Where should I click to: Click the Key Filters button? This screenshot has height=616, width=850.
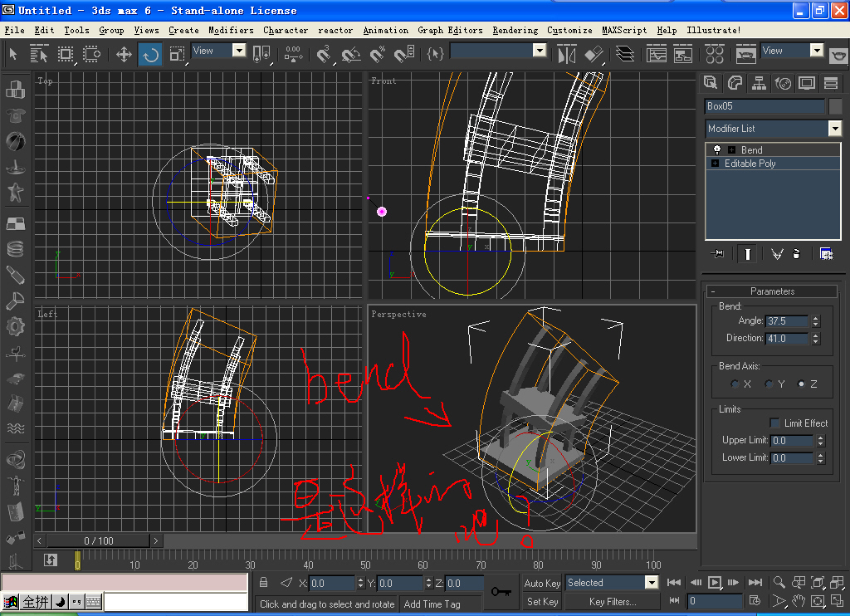[x=613, y=601]
